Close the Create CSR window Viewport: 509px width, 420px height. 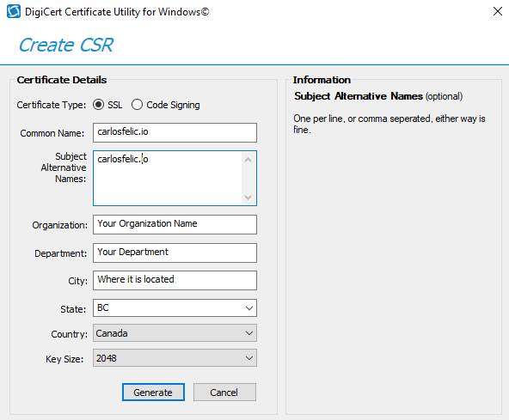[497, 11]
